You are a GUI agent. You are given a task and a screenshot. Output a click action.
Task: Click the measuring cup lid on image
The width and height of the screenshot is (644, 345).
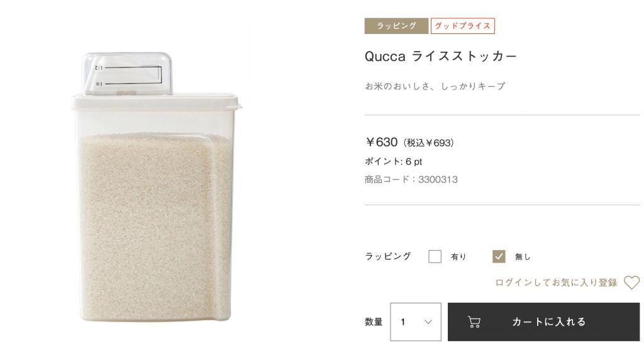click(x=127, y=74)
